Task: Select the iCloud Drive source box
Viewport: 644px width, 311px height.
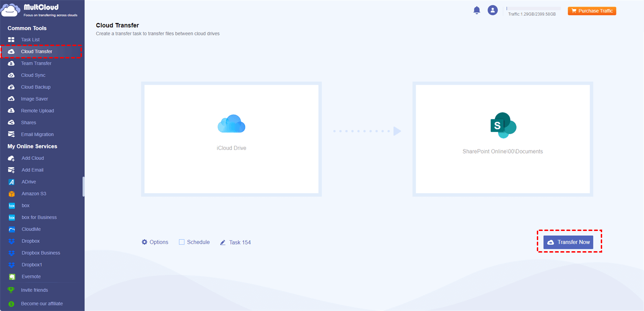Action: tap(231, 139)
